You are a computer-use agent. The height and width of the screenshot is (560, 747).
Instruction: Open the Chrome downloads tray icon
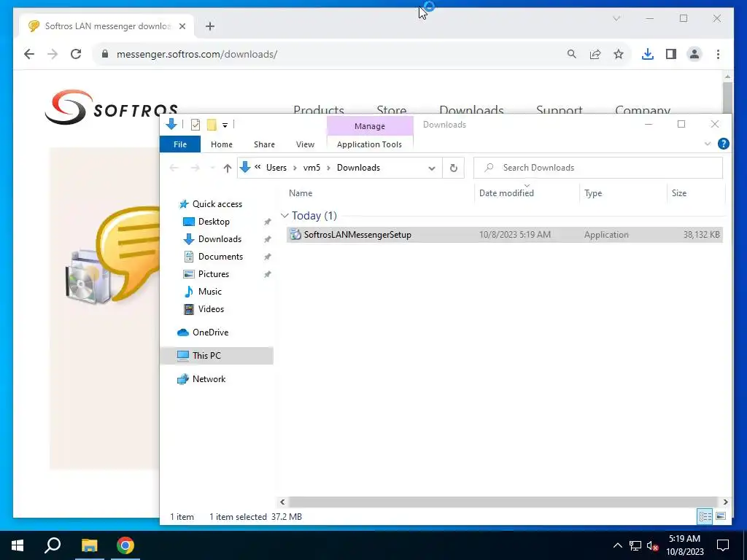tap(648, 54)
